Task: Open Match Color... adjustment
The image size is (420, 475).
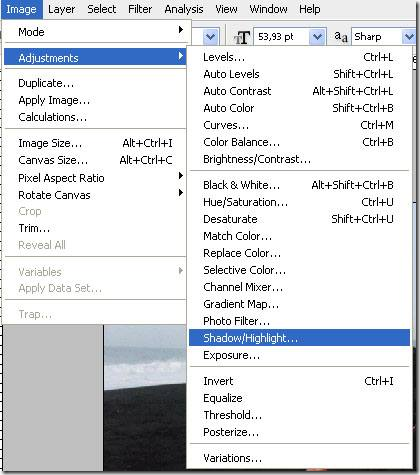Action: (x=299, y=236)
